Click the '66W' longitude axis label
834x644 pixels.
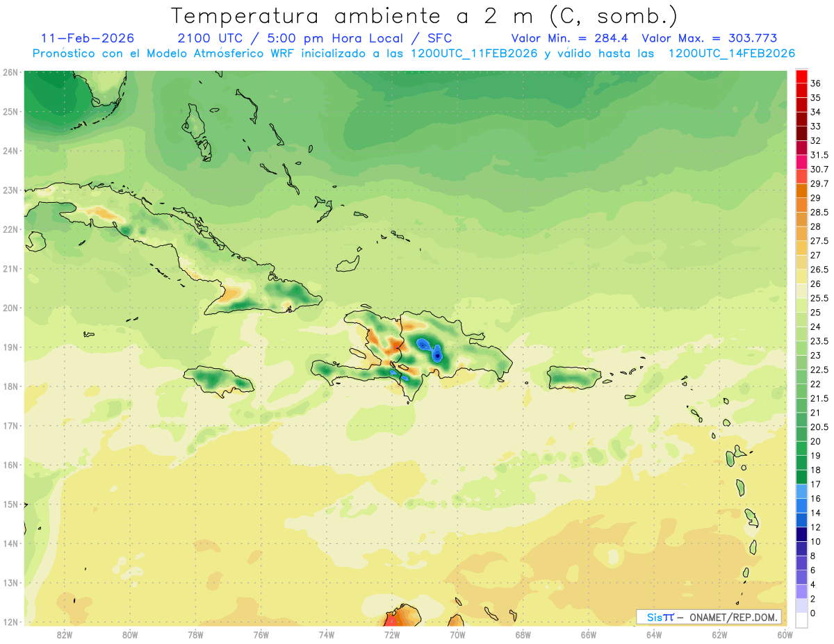[x=589, y=634]
